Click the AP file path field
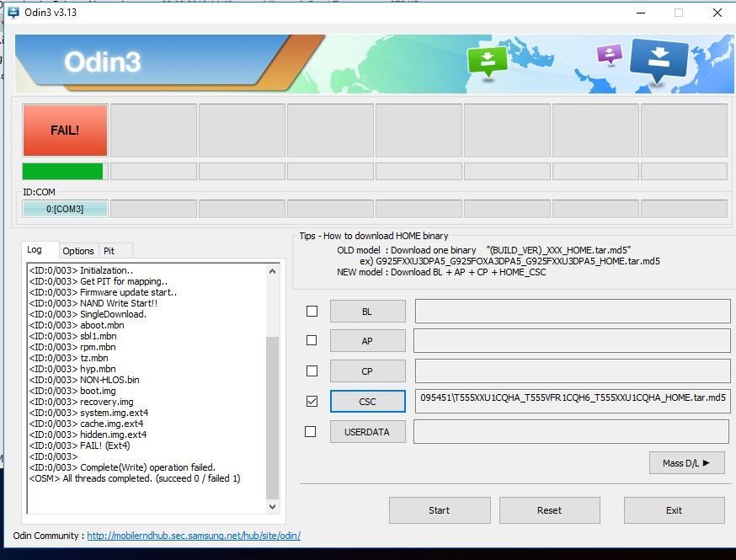The height and width of the screenshot is (560, 736). [572, 341]
